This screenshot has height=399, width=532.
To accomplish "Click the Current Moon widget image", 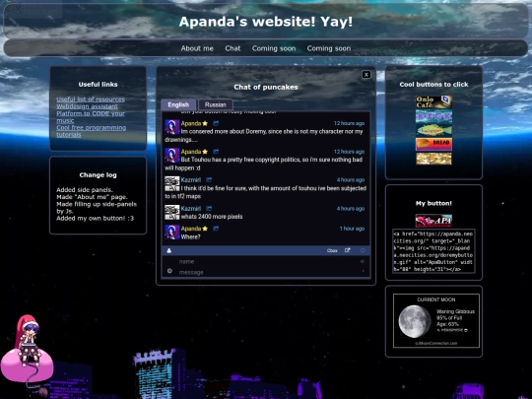I will [436, 320].
